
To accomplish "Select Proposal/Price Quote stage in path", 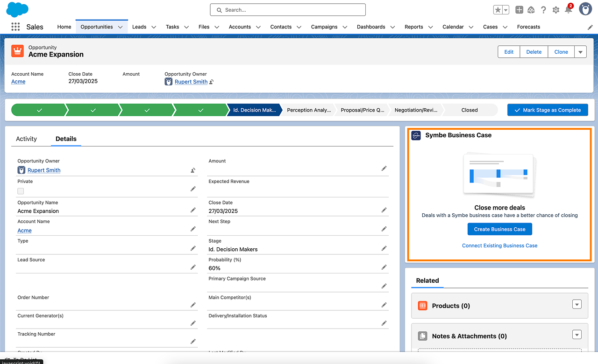I will [362, 110].
